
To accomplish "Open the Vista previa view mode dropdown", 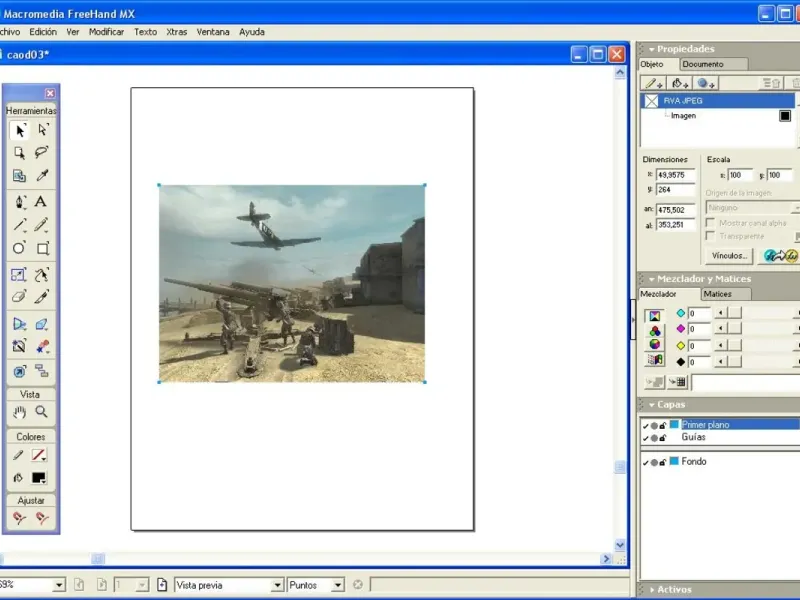I will coord(277,585).
